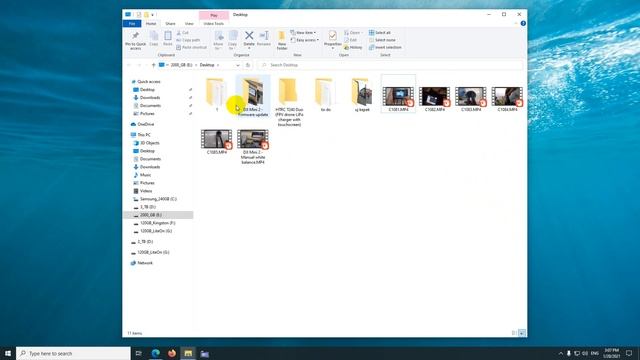The height and width of the screenshot is (360, 640).
Task: Open the Easy access dropdown
Action: pos(304,40)
